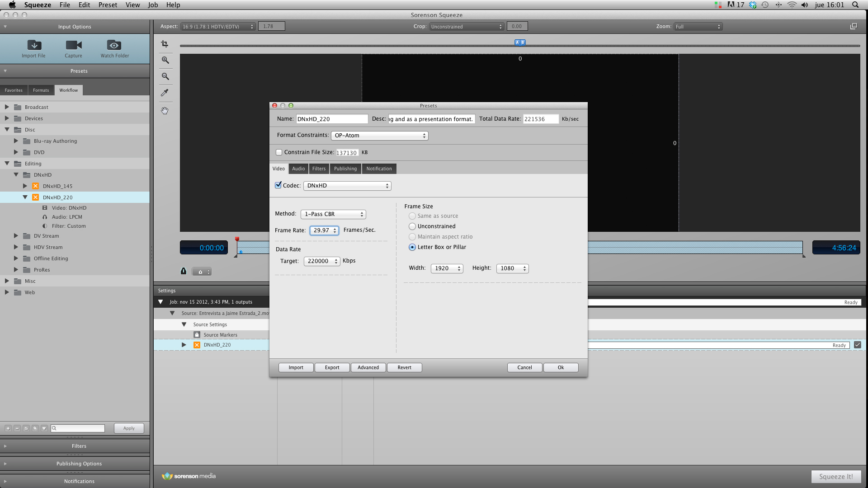The image size is (868, 488).
Task: Switch to the Formats presets tab
Action: 41,90
